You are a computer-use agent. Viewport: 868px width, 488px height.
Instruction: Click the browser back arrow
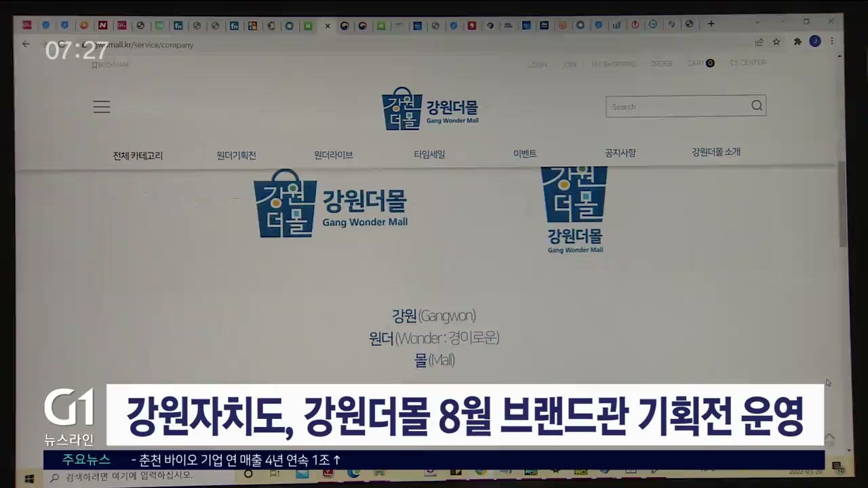(26, 44)
